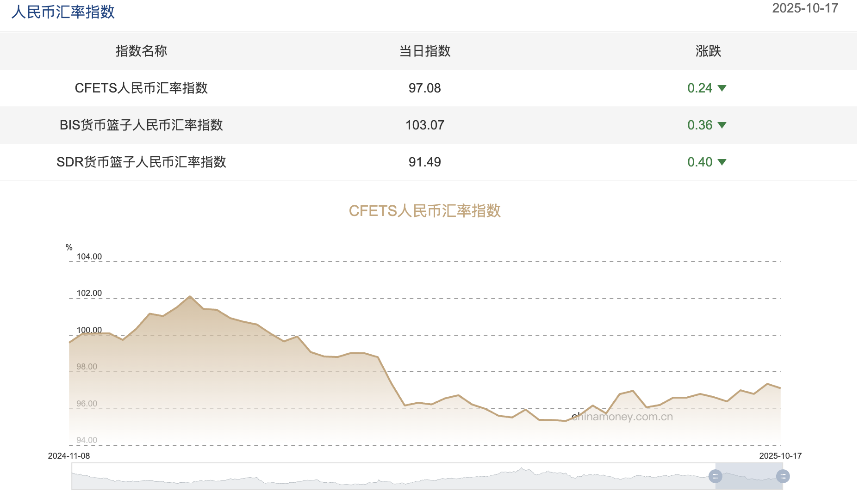Click the chinamoney.com.cn watermark on the chart
The width and height of the screenshot is (859, 504).
tap(621, 417)
